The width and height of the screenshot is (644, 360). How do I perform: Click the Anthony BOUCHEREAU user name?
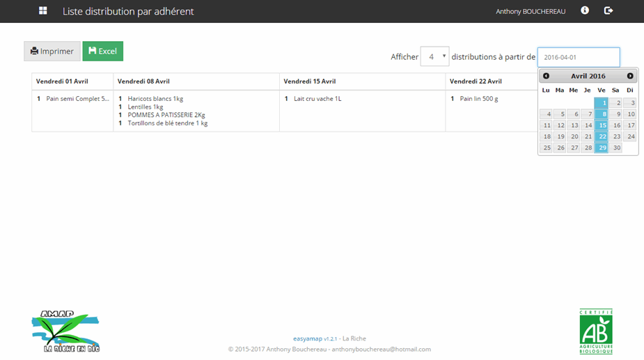[x=531, y=12]
